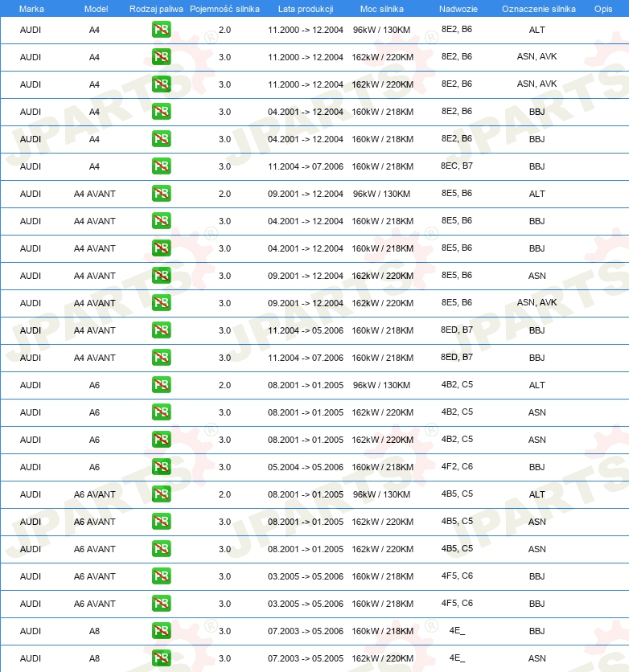Viewport: 629px width, 672px height.
Task: Click the Moc silnika column header
Action: pos(381,9)
